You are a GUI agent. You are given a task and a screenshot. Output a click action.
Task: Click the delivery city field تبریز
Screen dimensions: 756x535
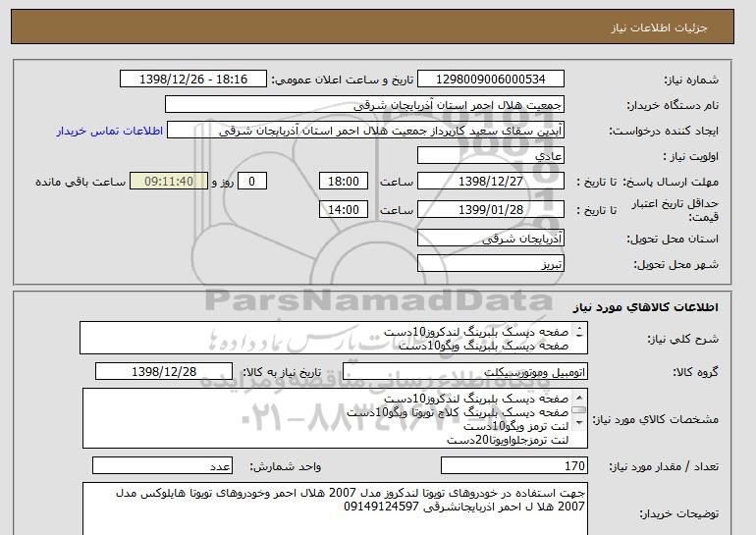491,264
